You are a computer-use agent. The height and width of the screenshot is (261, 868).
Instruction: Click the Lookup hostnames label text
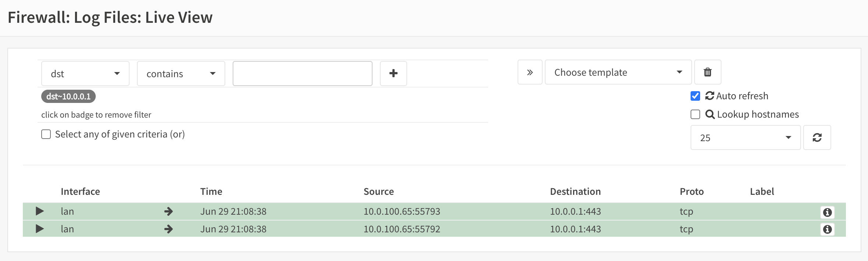coord(758,114)
